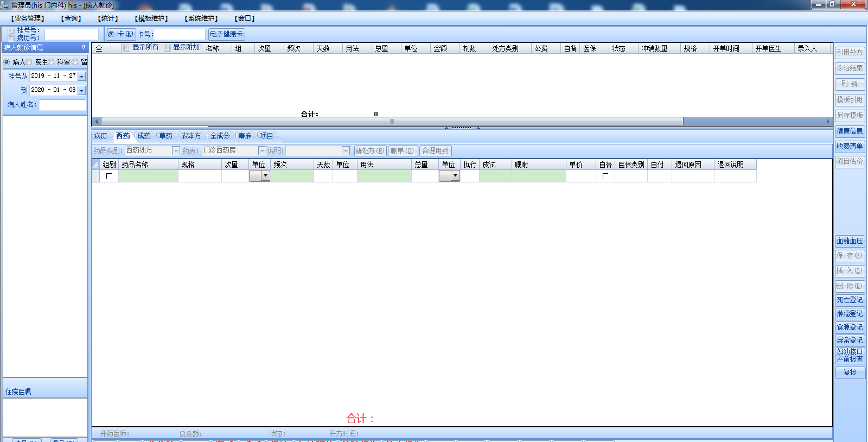Viewport: 868px width, 442px height.
Task: Click the 卡号 input field
Action: [180, 34]
